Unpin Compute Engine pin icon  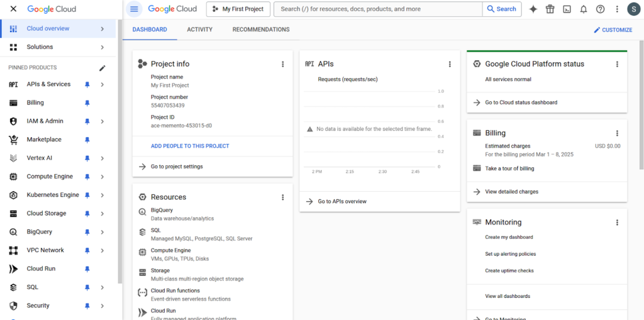click(87, 177)
